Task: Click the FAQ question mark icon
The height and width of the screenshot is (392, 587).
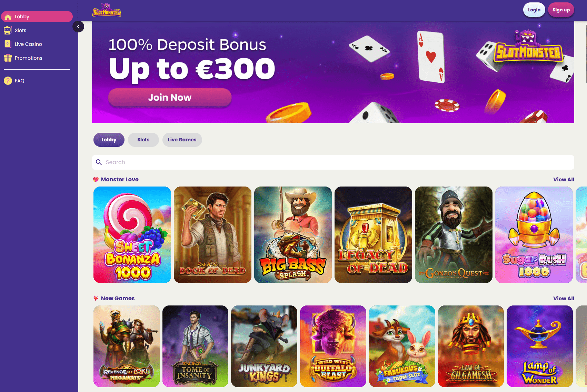Action: (8, 81)
